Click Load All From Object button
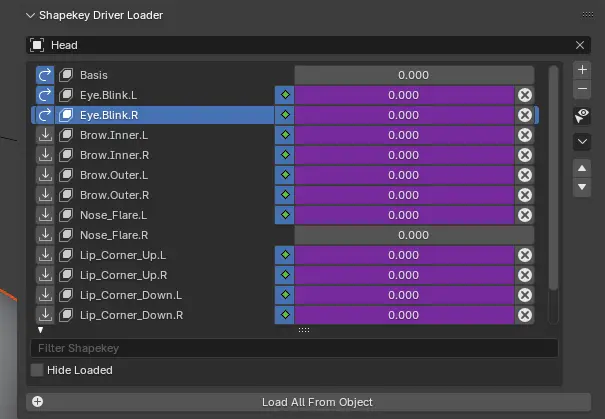605x419 pixels. tap(308, 402)
